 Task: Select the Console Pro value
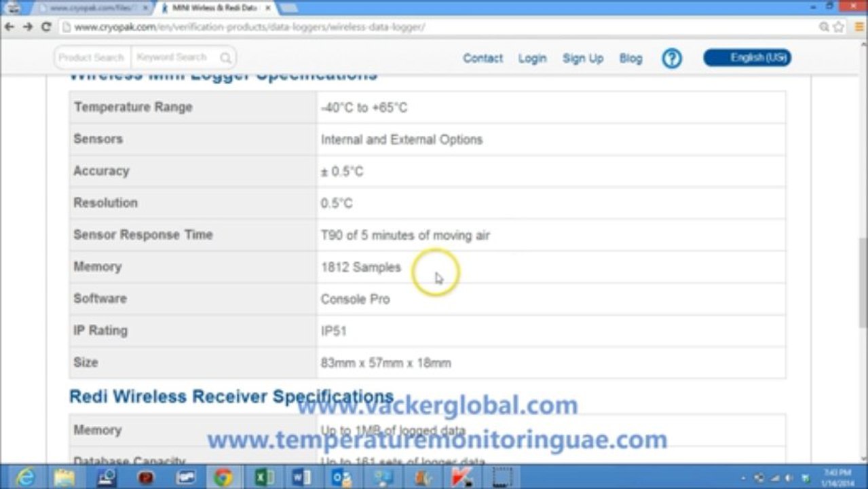tap(355, 300)
